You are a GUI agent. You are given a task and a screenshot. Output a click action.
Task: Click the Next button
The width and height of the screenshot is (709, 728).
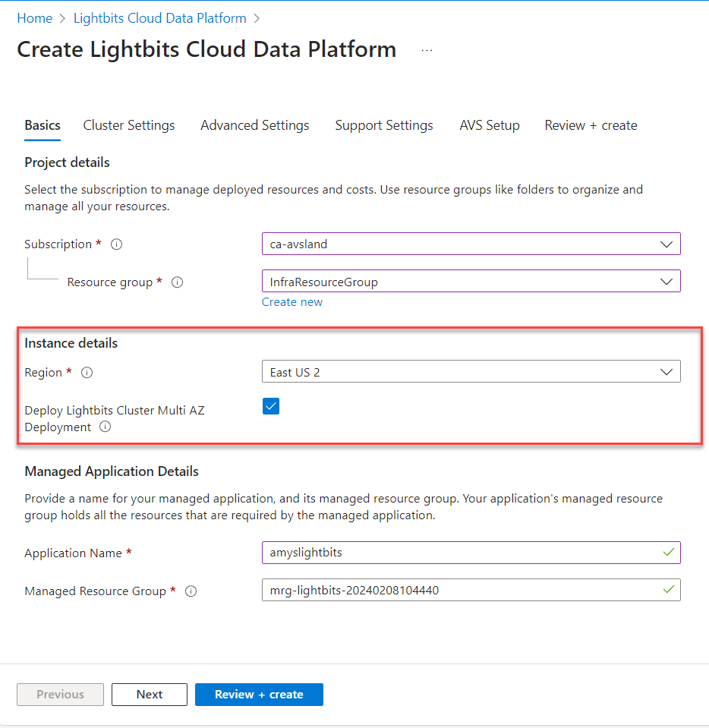[150, 695]
